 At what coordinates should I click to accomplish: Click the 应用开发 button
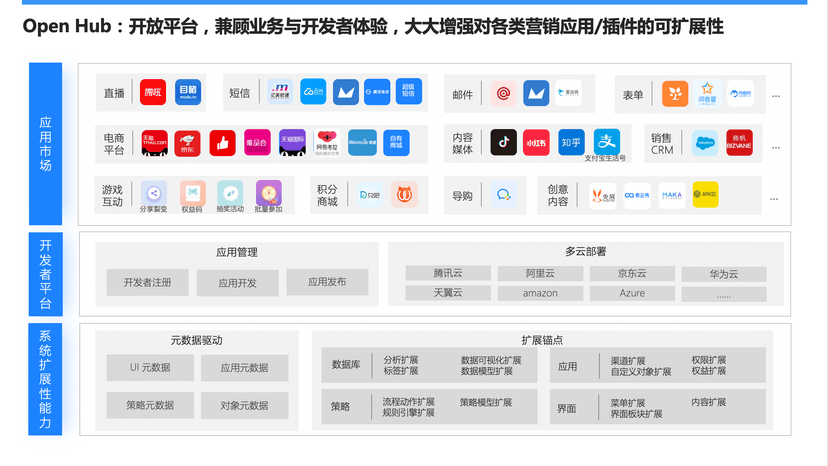238,283
